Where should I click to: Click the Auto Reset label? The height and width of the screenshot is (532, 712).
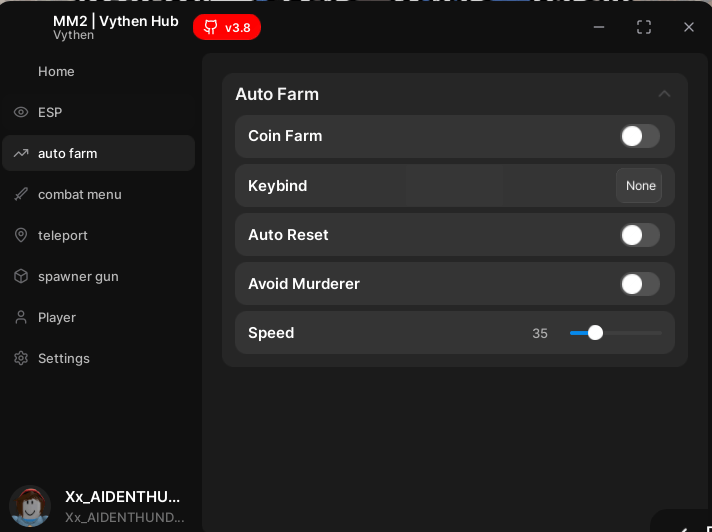pyautogui.click(x=288, y=235)
